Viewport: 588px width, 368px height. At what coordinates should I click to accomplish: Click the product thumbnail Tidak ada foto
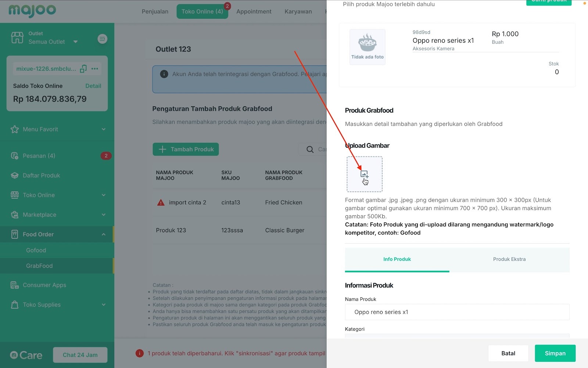click(367, 47)
